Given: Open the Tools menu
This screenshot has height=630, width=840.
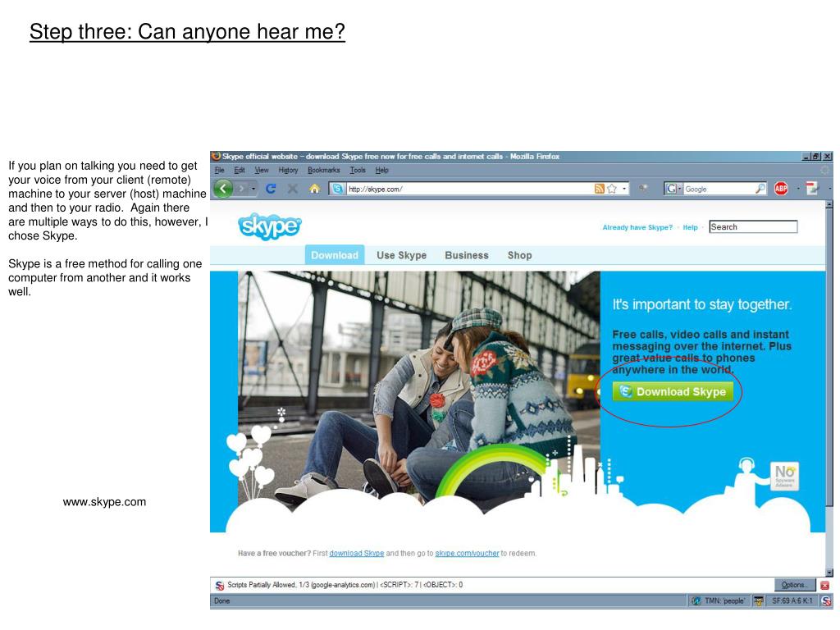Looking at the screenshot, I should point(358,170).
